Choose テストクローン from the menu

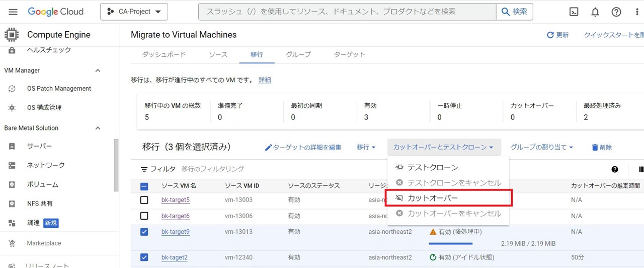tap(448, 167)
